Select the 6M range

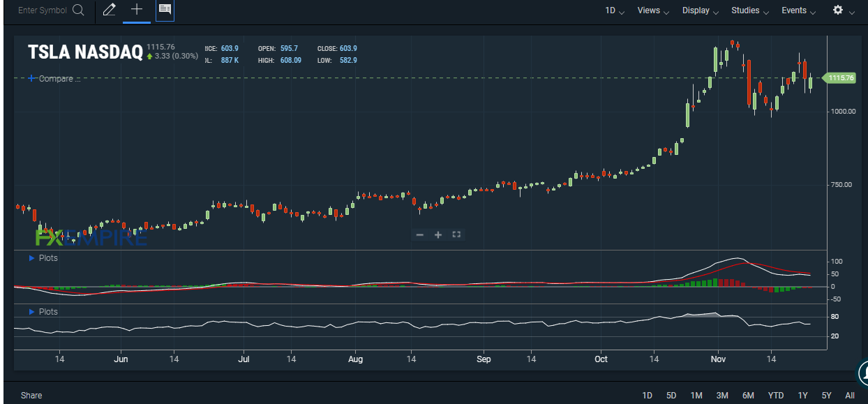[x=748, y=396]
